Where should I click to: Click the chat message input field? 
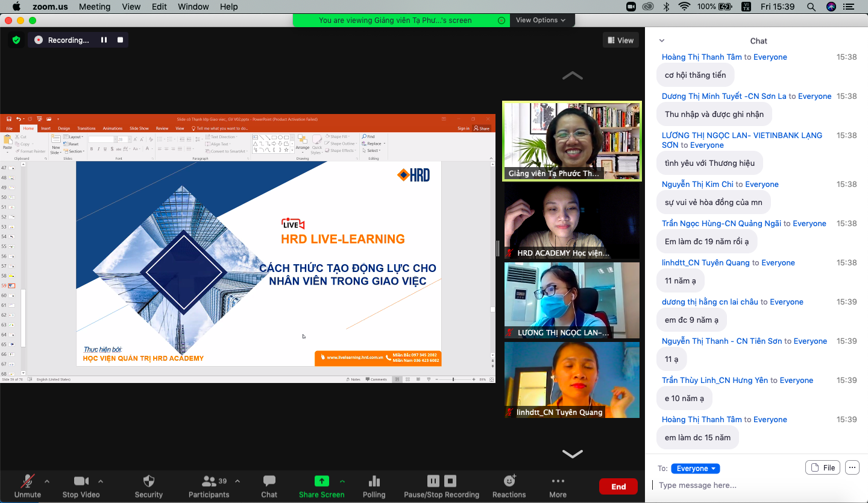(x=756, y=486)
